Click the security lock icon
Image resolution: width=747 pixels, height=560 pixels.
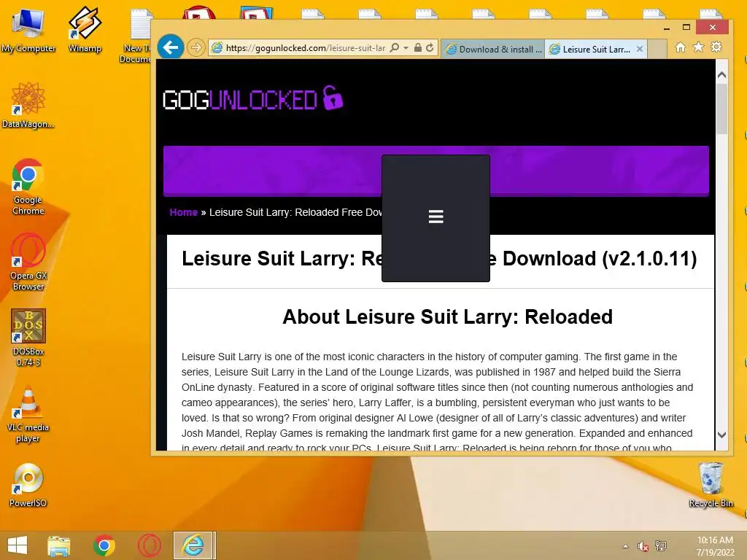(x=418, y=47)
